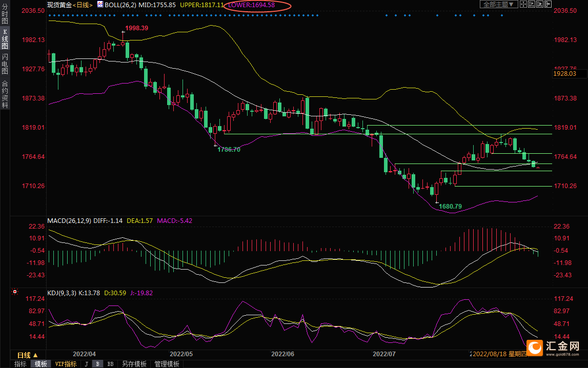Click the UPPER:1817.11 value
Screen dimensions: 588x368
(x=202, y=5)
